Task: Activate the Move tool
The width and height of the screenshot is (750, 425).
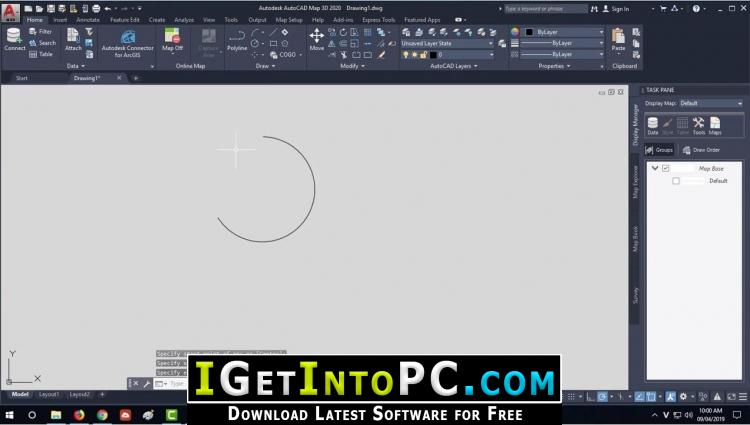Action: pyautogui.click(x=317, y=39)
